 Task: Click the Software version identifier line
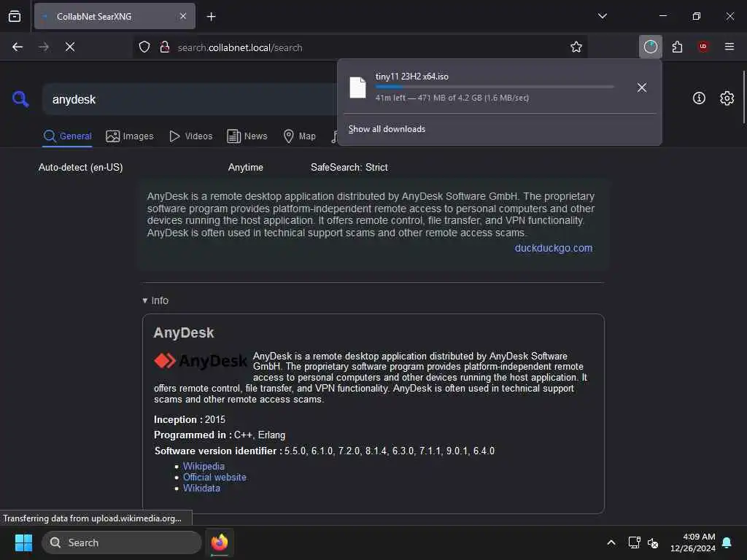coord(325,451)
